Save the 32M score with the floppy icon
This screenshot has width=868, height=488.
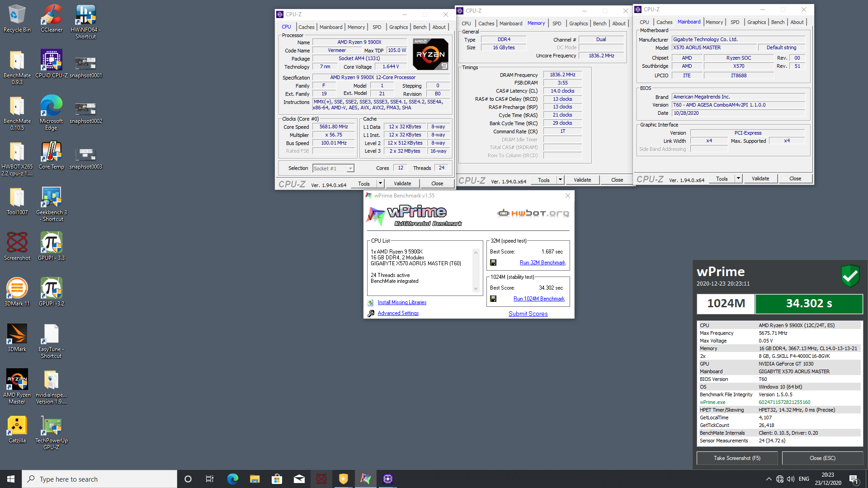[493, 263]
